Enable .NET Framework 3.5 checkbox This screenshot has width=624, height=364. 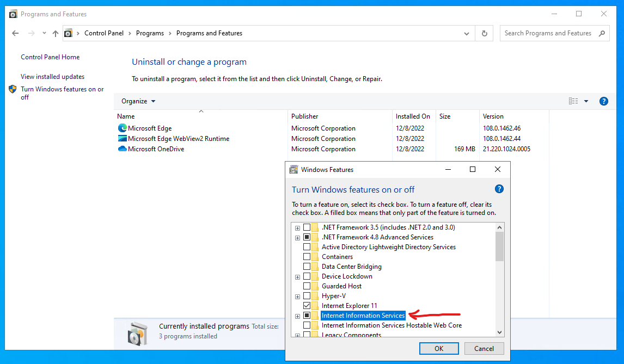coord(307,227)
